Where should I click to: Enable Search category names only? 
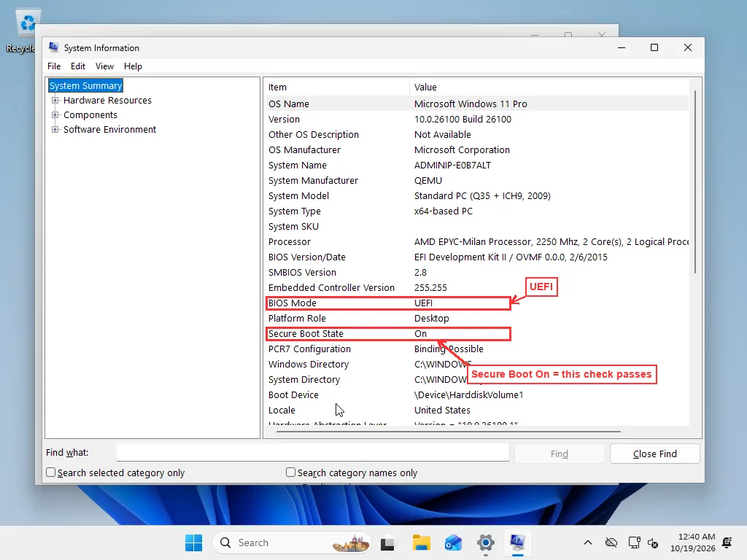290,472
